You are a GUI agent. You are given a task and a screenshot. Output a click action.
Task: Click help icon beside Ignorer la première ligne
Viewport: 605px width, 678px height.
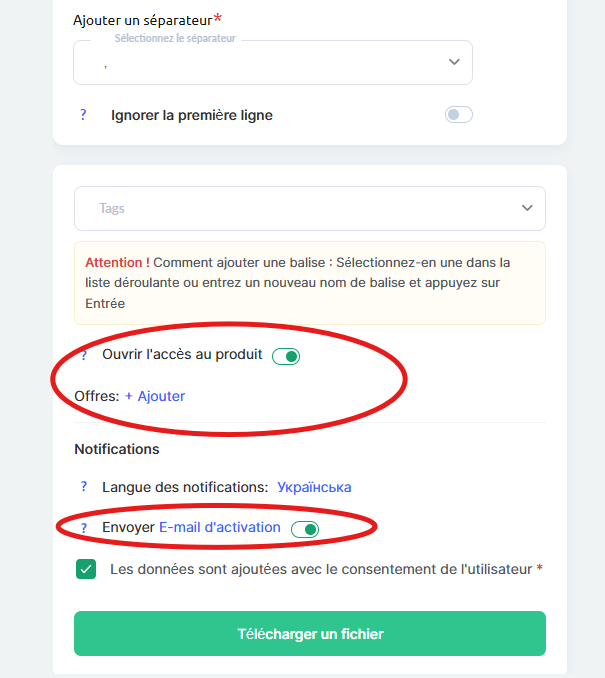(83, 115)
